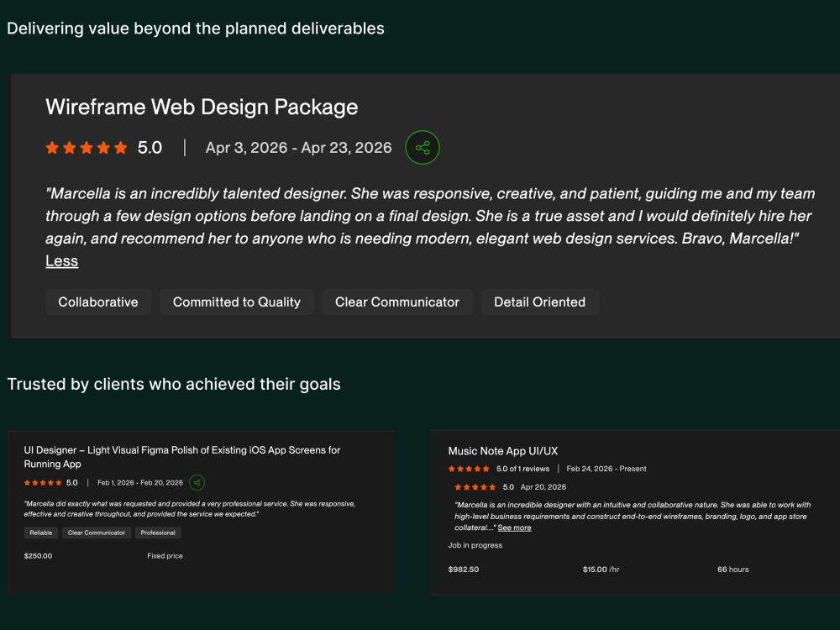Click the 66 hours value

coord(732,570)
